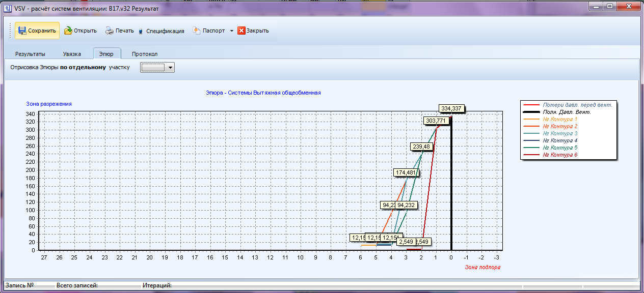
Task: Click the Спецификация icon
Action: (141, 31)
